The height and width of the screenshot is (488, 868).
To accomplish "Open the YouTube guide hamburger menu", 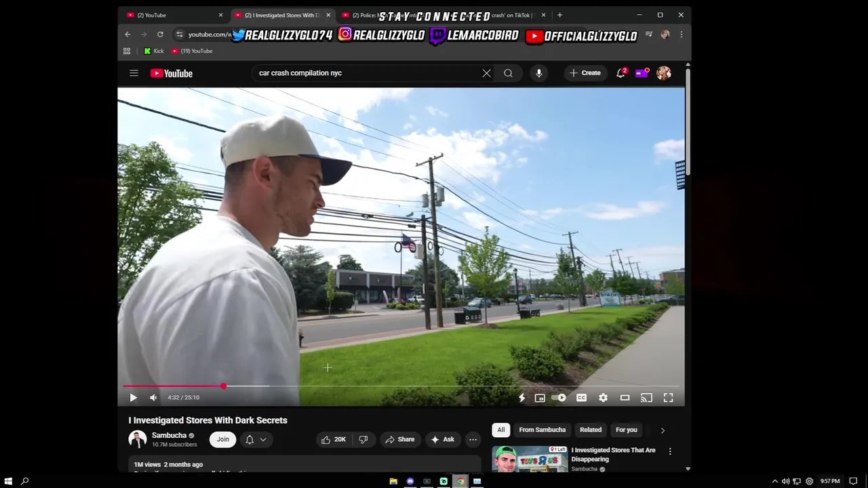I will tap(134, 73).
